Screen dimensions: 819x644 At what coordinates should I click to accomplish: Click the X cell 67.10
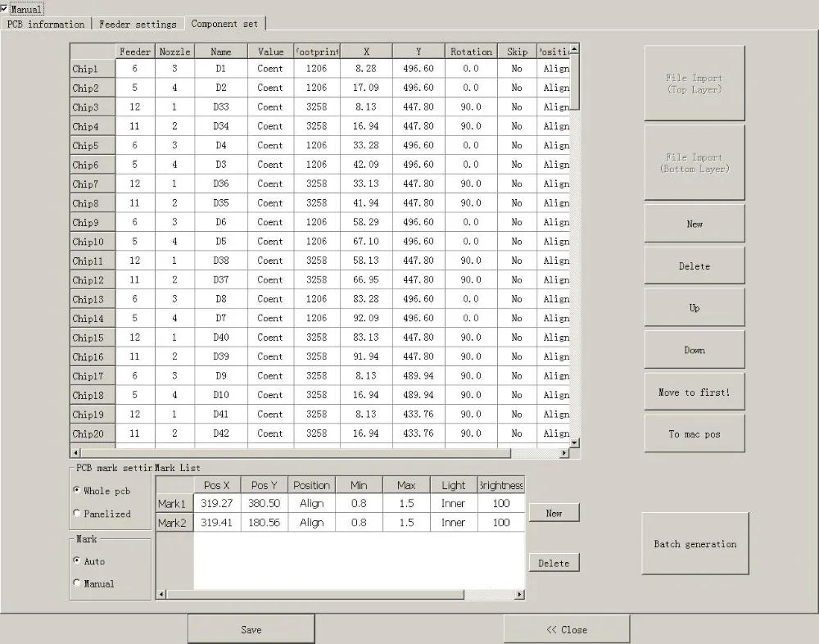pos(366,241)
